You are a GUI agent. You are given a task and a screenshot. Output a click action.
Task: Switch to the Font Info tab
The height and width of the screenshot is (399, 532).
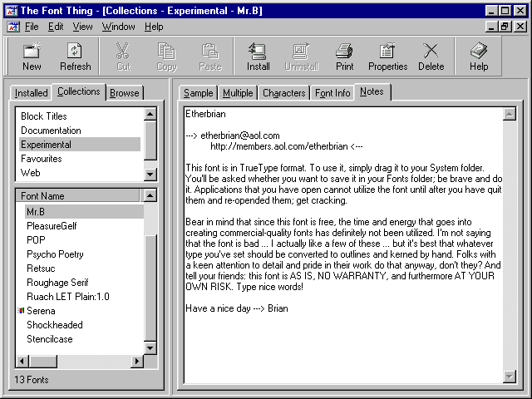click(332, 93)
